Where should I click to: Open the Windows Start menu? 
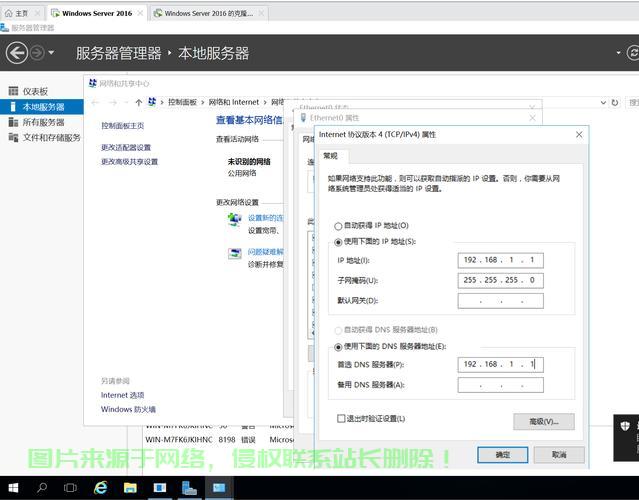point(13,488)
